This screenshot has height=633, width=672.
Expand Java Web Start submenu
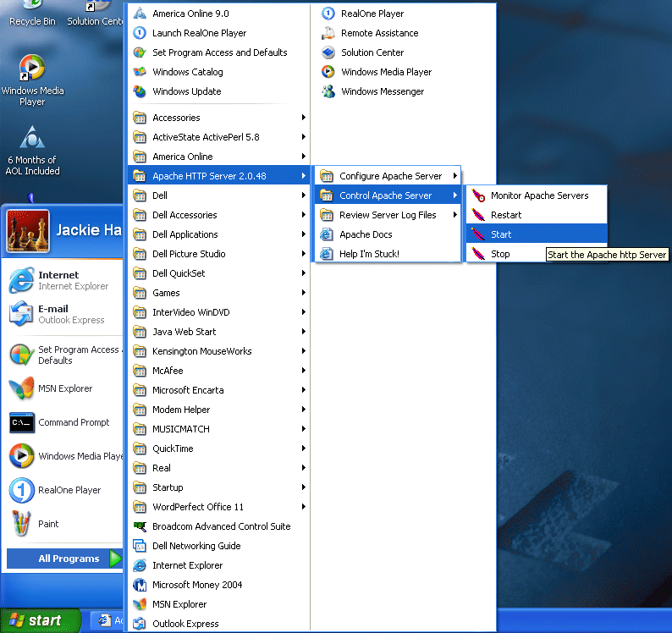click(x=219, y=332)
